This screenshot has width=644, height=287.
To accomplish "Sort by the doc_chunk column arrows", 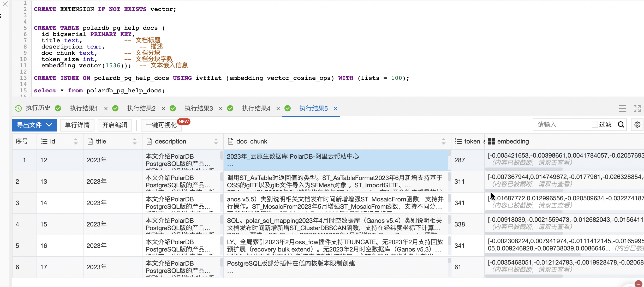I will [443, 141].
